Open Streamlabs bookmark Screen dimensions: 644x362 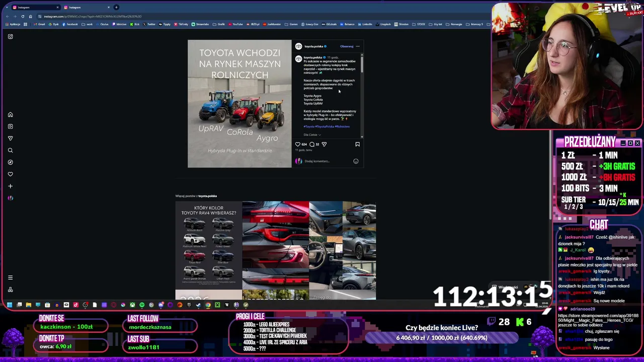[x=200, y=24]
